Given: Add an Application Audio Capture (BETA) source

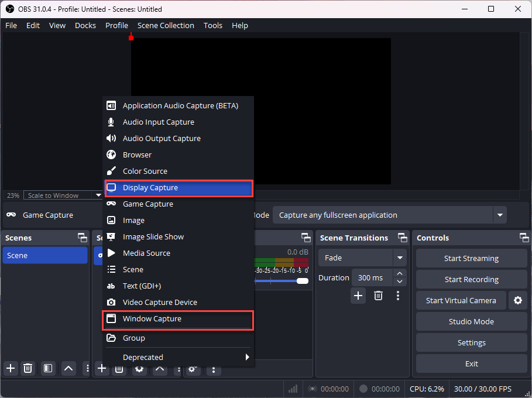Looking at the screenshot, I should point(178,105).
